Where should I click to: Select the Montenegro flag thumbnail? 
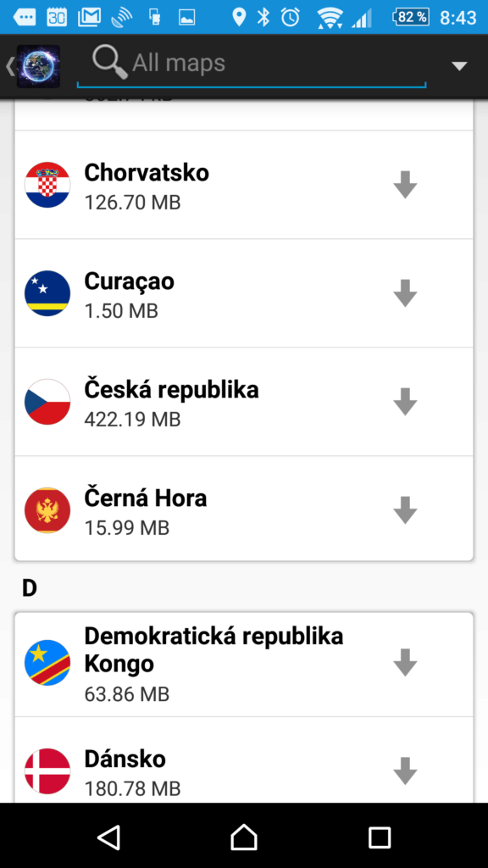pyautogui.click(x=47, y=509)
